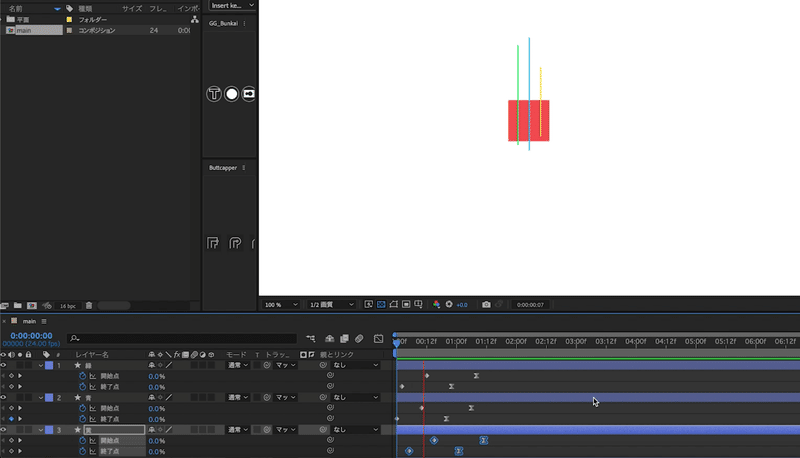The width and height of the screenshot is (800, 458).
Task: Open the composition mini-flowchart in timeline
Action: (311, 339)
